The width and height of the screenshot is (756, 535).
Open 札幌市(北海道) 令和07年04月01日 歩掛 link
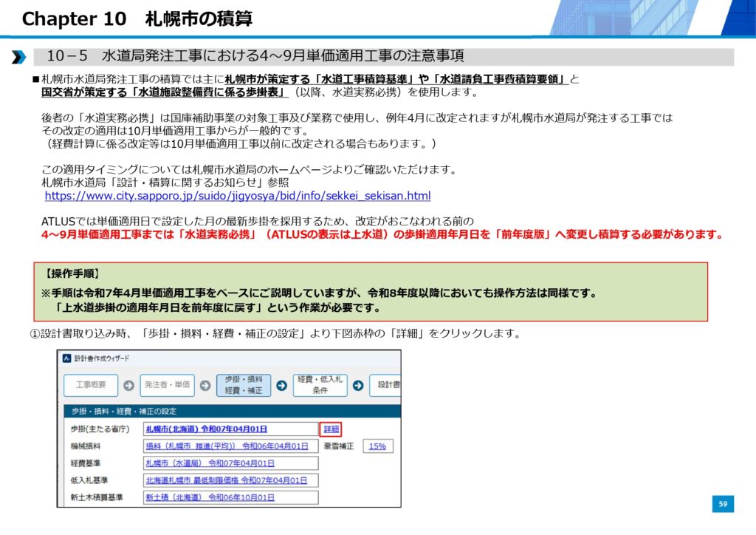click(206, 429)
